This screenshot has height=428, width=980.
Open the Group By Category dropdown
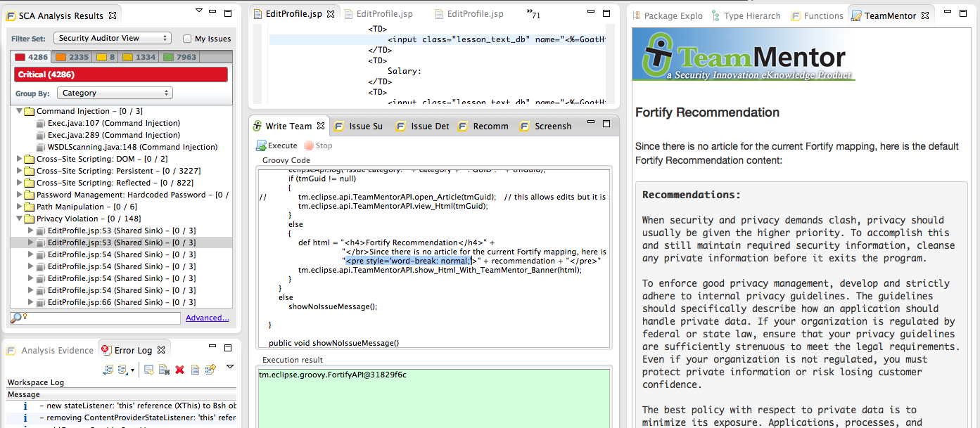coord(115,93)
